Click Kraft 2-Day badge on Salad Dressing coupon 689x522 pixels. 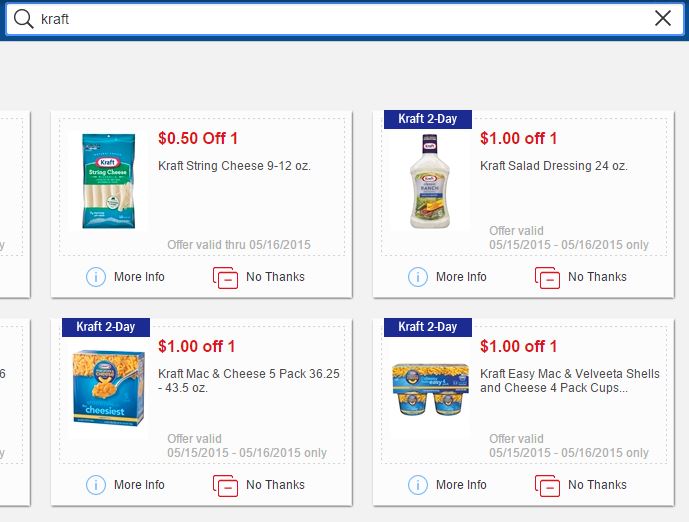pyautogui.click(x=427, y=119)
